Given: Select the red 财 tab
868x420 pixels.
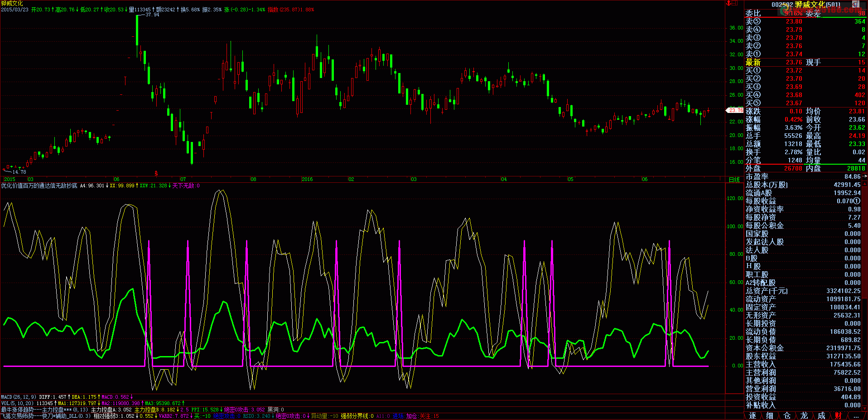Looking at the screenshot, I should click(x=839, y=415).
